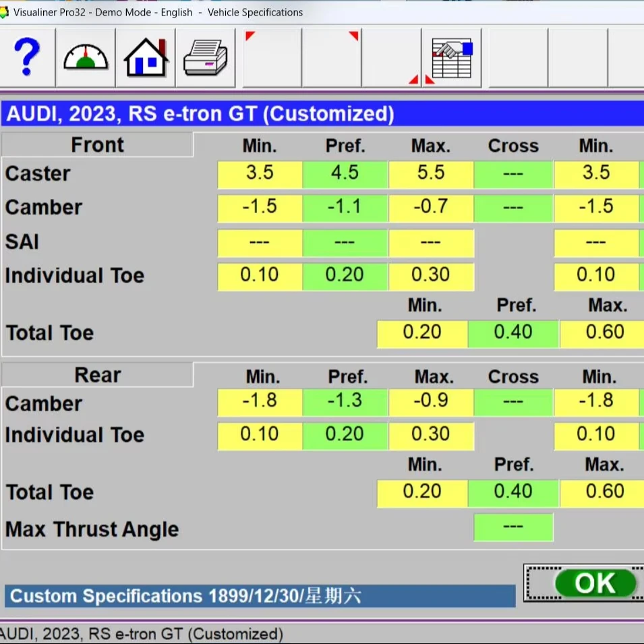Image resolution: width=644 pixels, height=644 pixels.
Task: Click the Rear section header
Action: tap(98, 374)
